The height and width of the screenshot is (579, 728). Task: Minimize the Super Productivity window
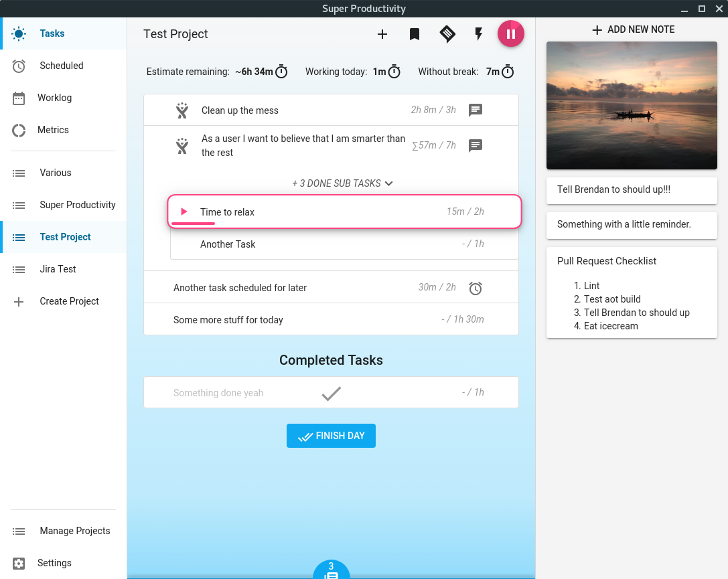(x=684, y=9)
